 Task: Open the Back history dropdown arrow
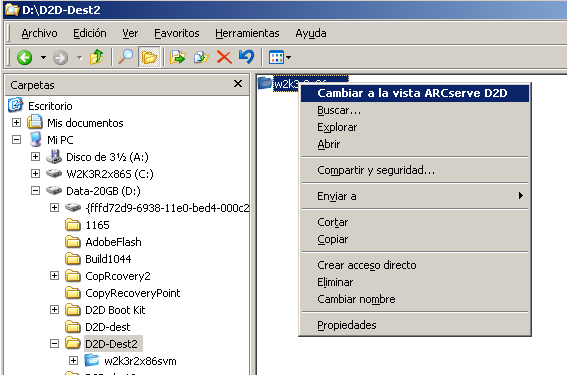point(43,57)
